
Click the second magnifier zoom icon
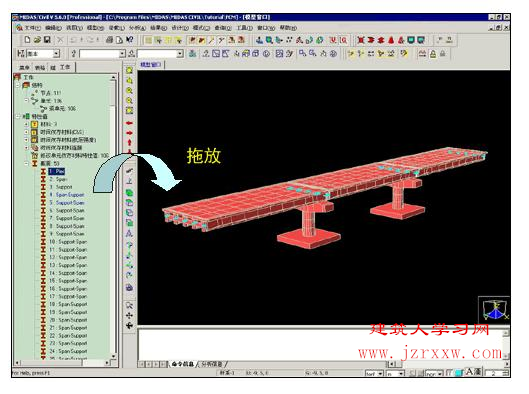(x=130, y=101)
